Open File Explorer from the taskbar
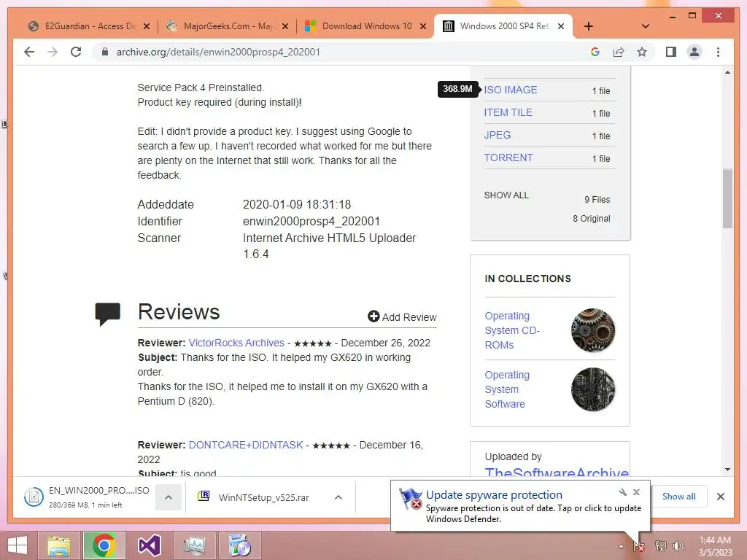The image size is (747, 560). click(59, 545)
